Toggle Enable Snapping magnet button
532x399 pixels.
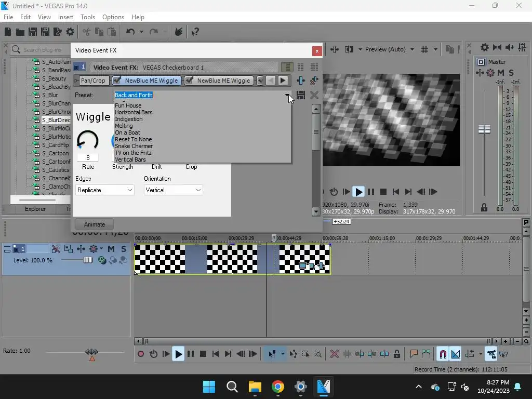pyautogui.click(x=443, y=354)
